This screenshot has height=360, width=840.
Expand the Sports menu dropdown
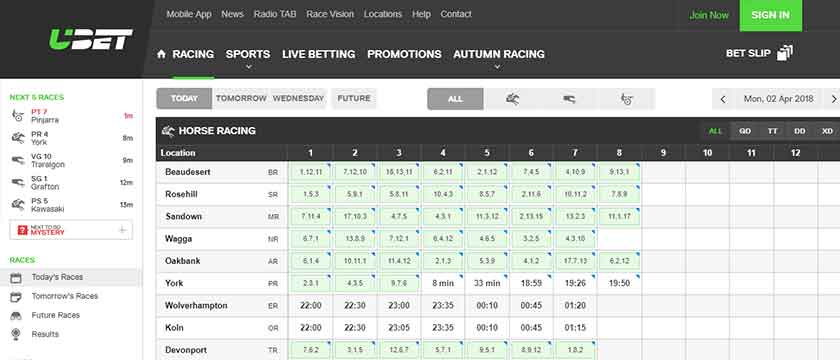click(248, 67)
